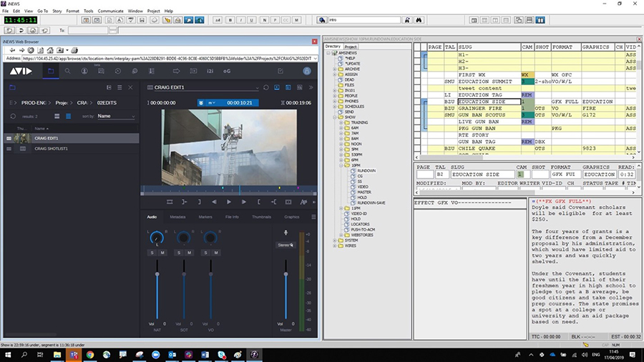Open the user profile avatar icon

tap(307, 72)
